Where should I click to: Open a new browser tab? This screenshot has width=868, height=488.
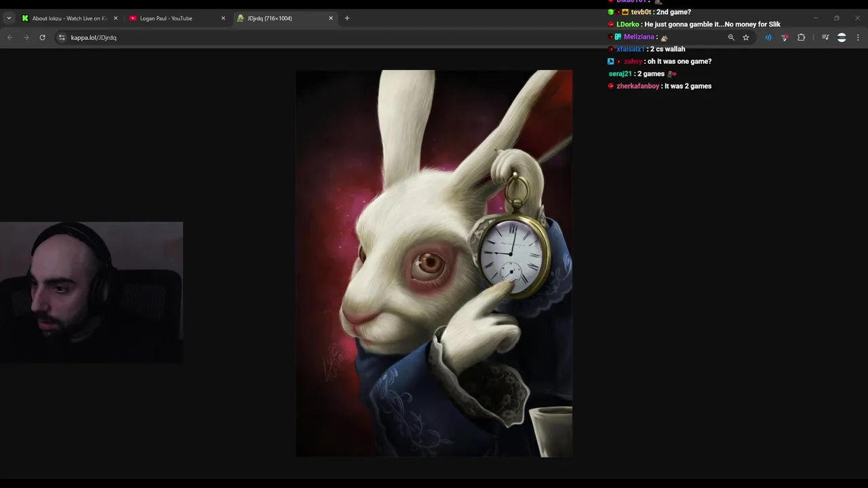point(347,18)
